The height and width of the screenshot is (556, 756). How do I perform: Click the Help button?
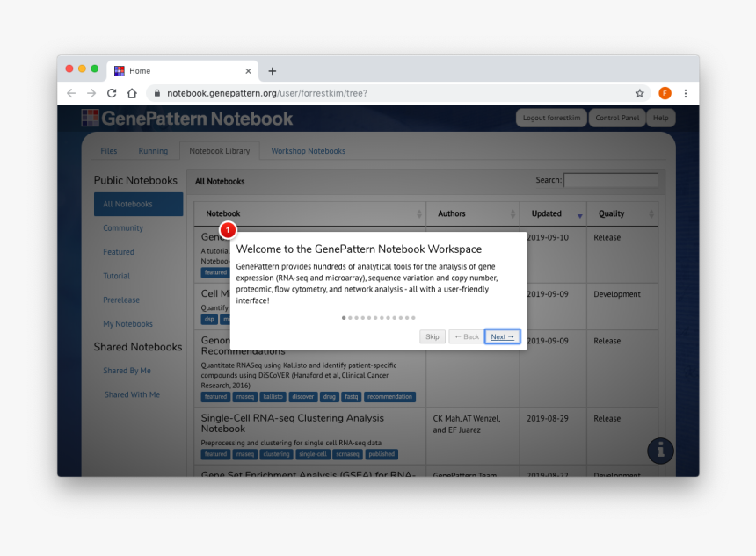click(660, 118)
